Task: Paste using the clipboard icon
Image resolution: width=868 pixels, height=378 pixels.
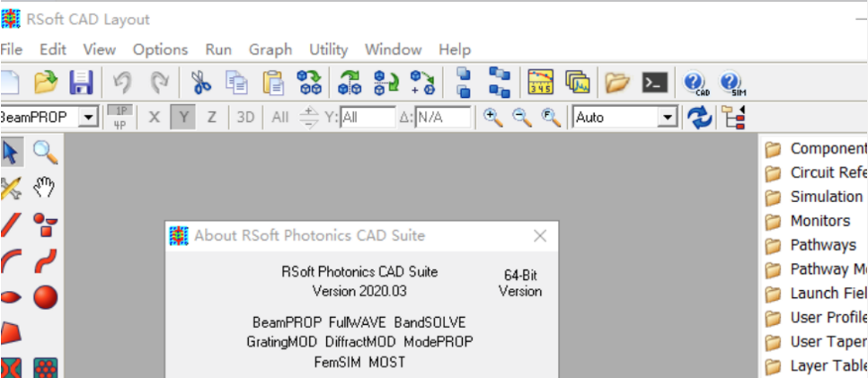Action: click(x=273, y=83)
